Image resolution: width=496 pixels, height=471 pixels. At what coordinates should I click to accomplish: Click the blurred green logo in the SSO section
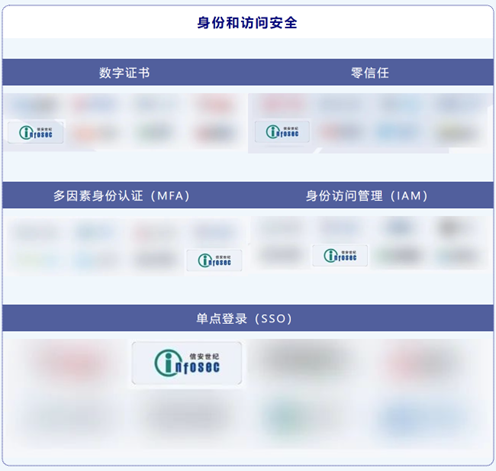283,417
